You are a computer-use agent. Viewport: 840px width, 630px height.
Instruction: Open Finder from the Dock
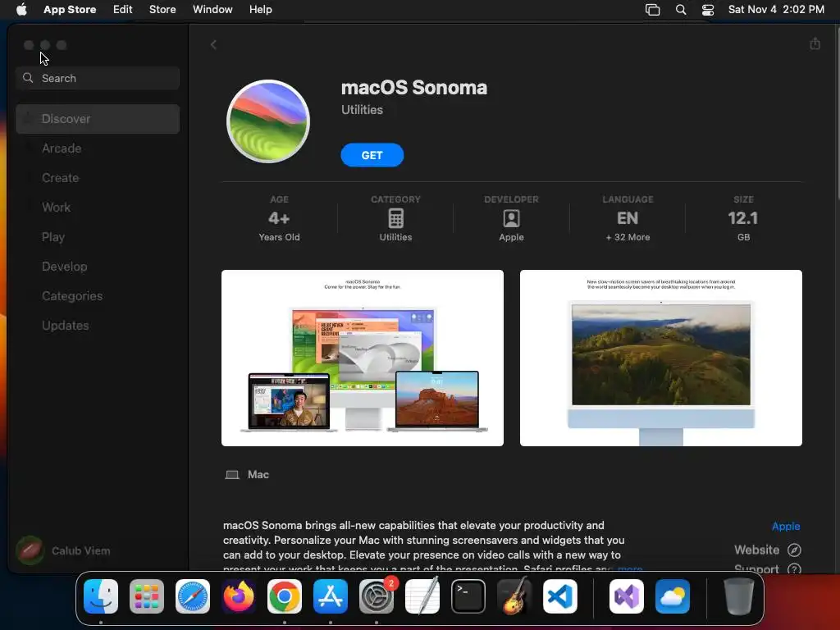click(101, 596)
